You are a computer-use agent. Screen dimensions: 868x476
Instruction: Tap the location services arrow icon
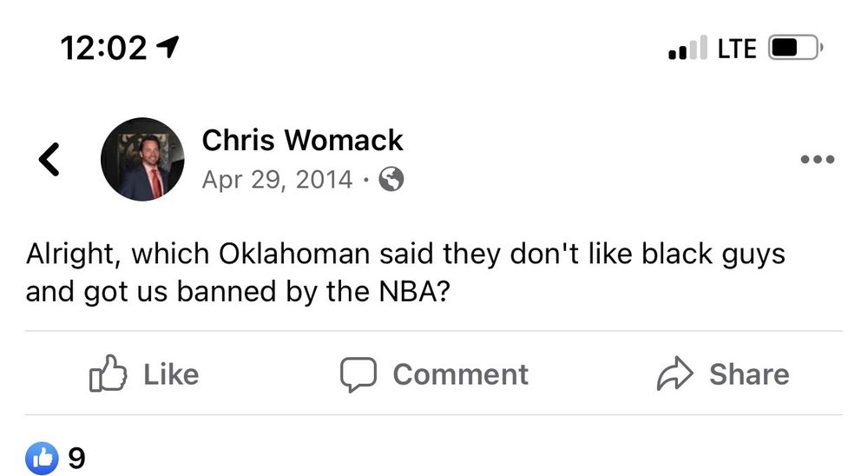tap(166, 47)
